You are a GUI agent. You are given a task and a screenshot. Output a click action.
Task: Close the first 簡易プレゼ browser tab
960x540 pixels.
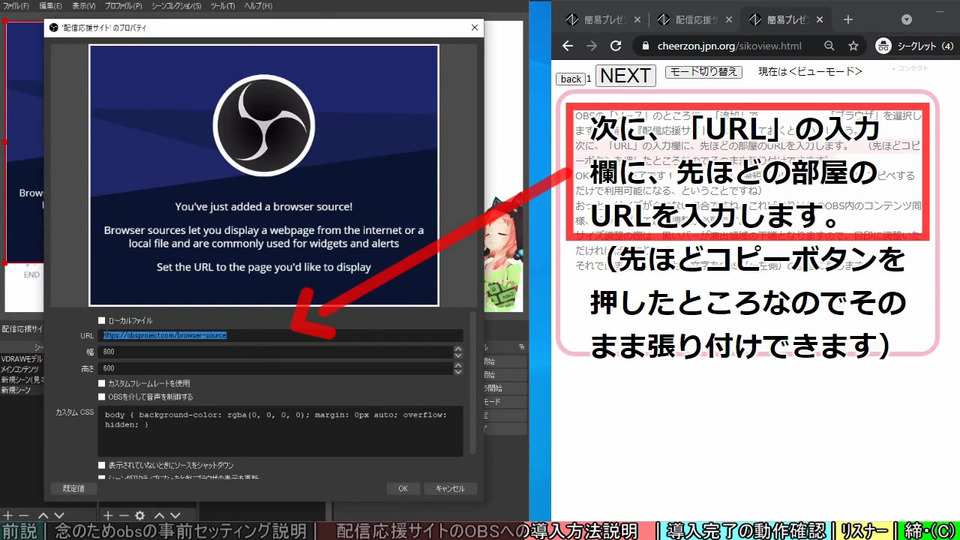[x=637, y=20]
